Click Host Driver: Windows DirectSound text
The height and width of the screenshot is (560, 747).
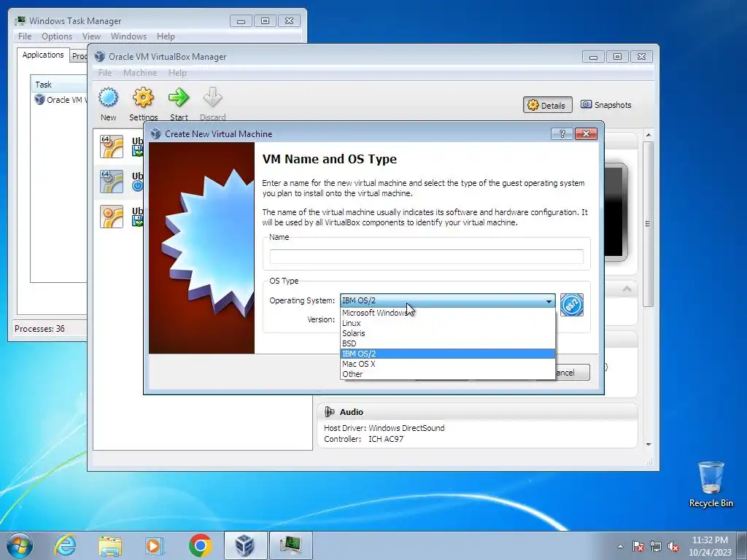(x=384, y=428)
